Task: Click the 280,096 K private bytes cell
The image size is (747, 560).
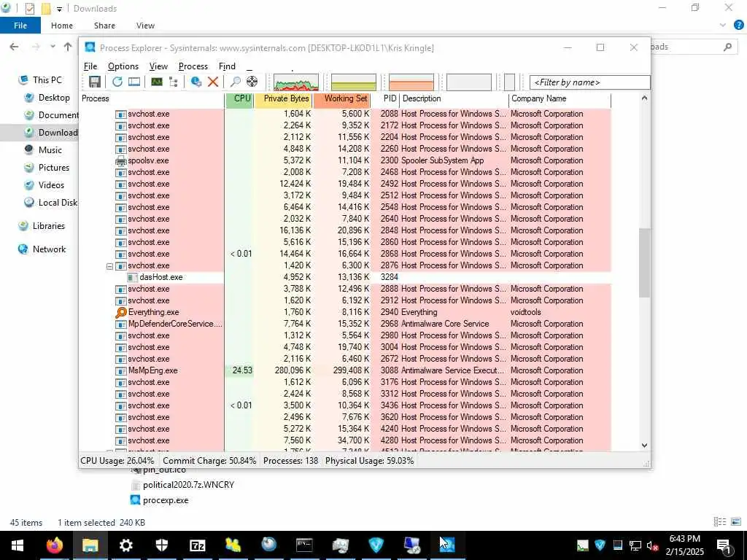Action: 293,370
